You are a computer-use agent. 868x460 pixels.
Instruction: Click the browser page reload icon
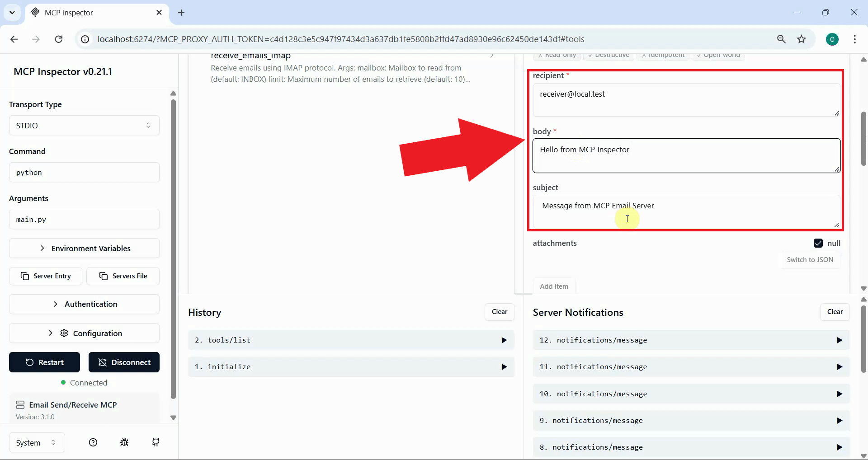tap(59, 39)
